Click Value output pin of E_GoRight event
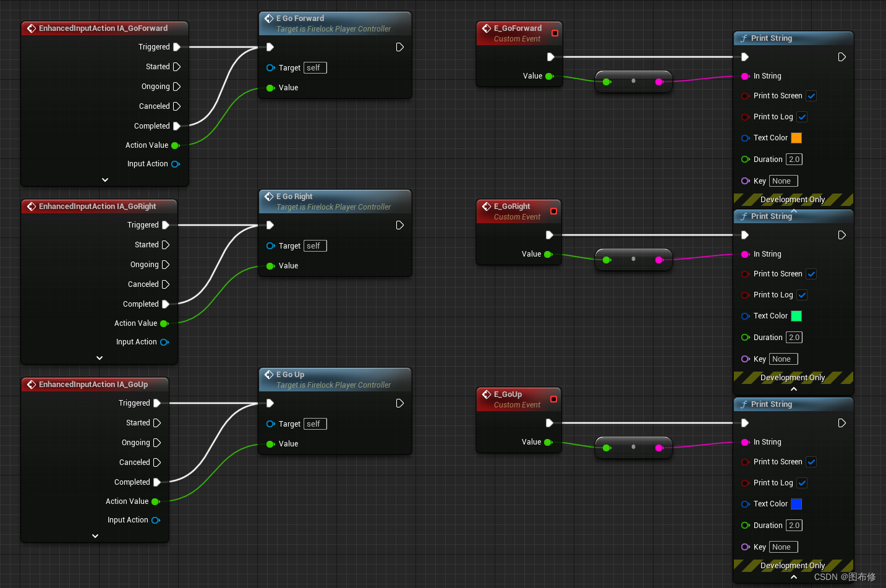 548,254
